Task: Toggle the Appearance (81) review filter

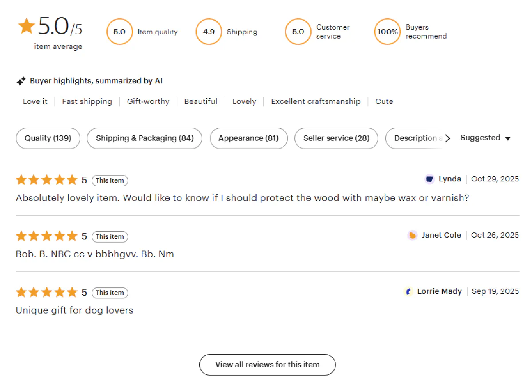Action: (248, 138)
